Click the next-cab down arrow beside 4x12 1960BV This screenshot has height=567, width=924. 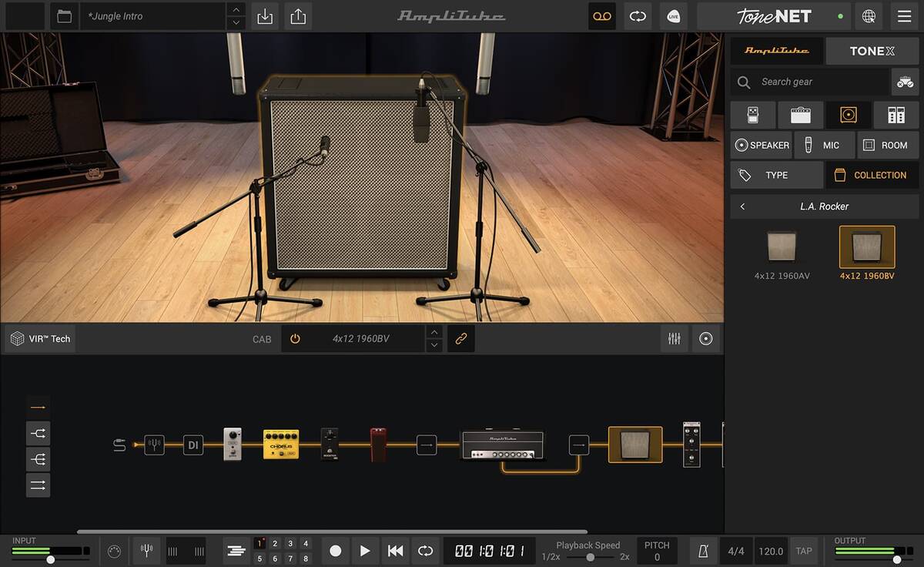[x=434, y=344]
